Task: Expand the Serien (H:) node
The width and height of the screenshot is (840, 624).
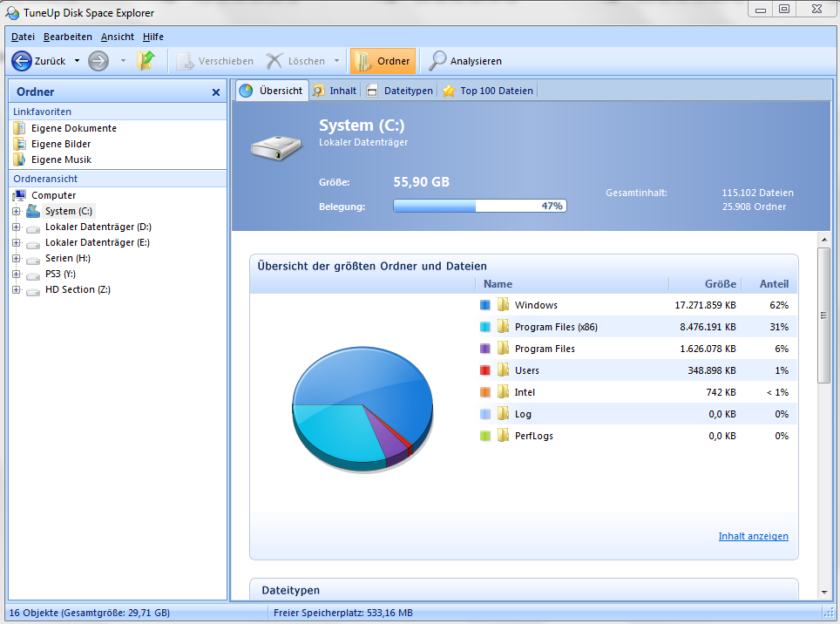Action: (16, 258)
